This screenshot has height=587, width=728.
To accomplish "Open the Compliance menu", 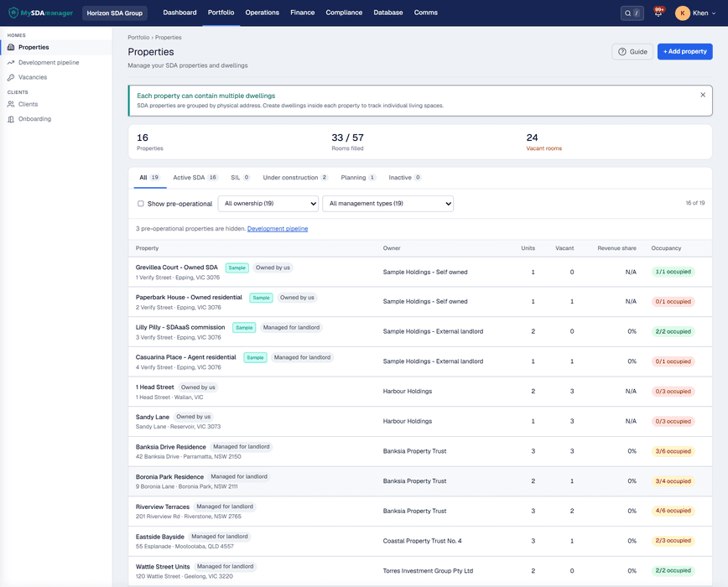I will point(344,13).
